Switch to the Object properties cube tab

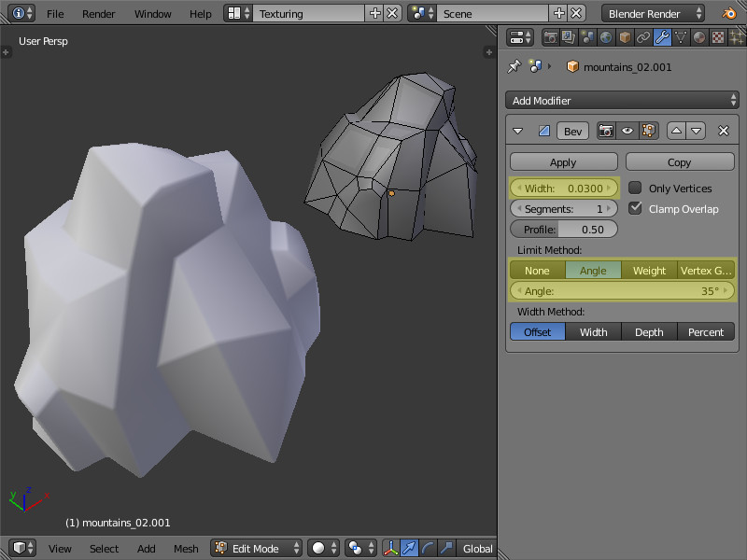625,38
